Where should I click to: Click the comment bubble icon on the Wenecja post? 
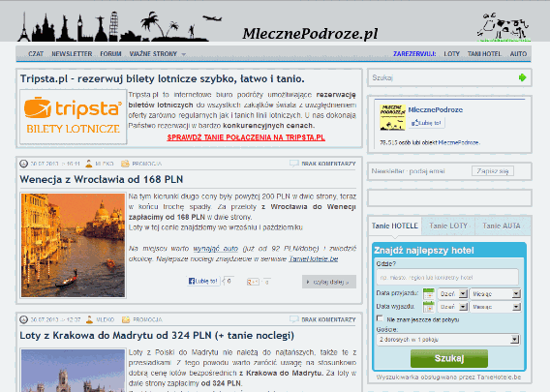tap(294, 164)
